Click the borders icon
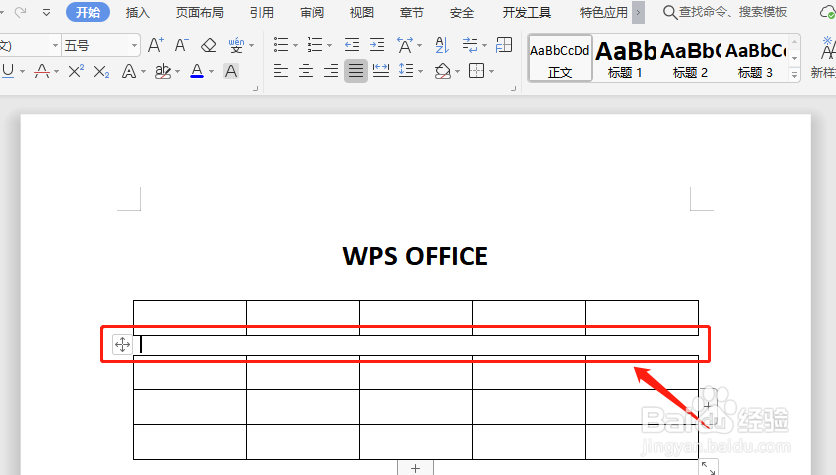This screenshot has height=475, width=836. (477, 71)
